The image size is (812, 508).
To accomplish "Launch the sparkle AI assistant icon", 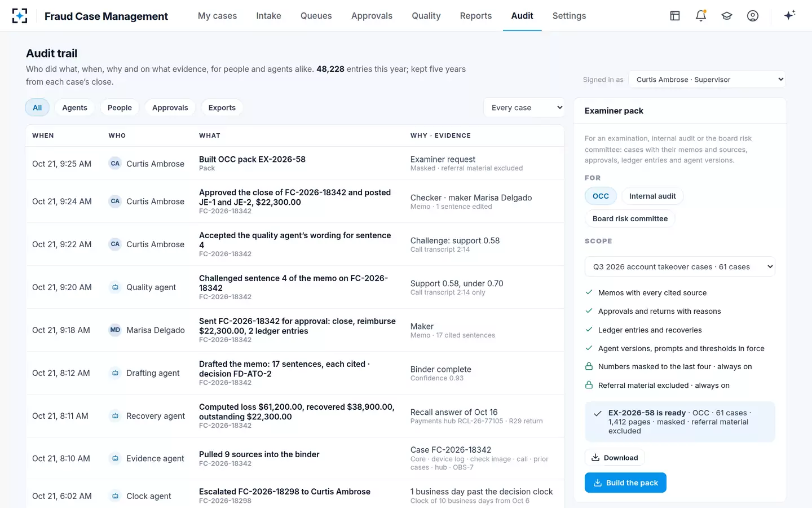I will [789, 15].
